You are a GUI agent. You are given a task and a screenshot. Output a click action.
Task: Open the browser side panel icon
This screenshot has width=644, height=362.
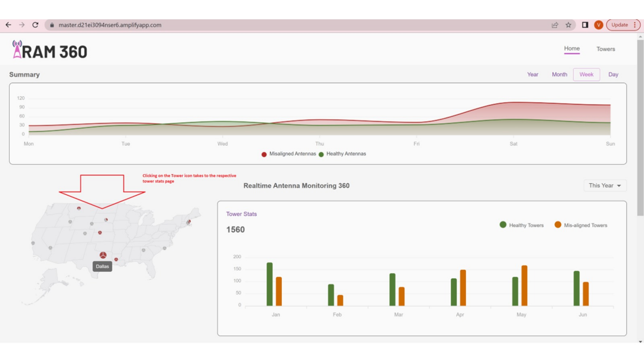585,25
